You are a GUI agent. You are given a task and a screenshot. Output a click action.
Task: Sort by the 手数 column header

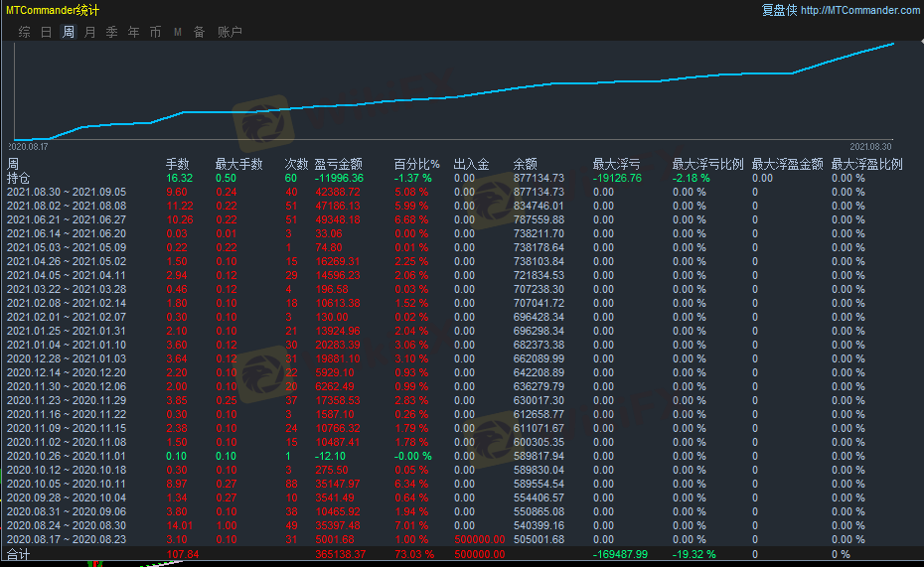tap(177, 164)
